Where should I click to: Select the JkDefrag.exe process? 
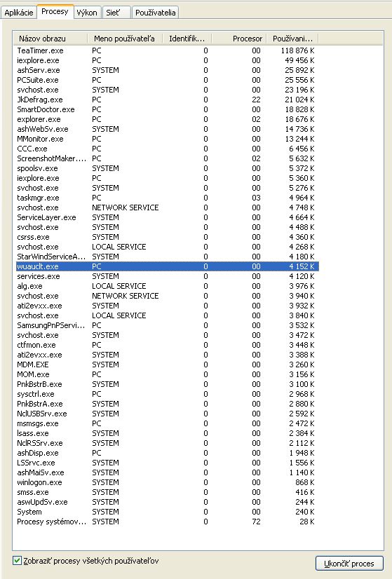168,100
